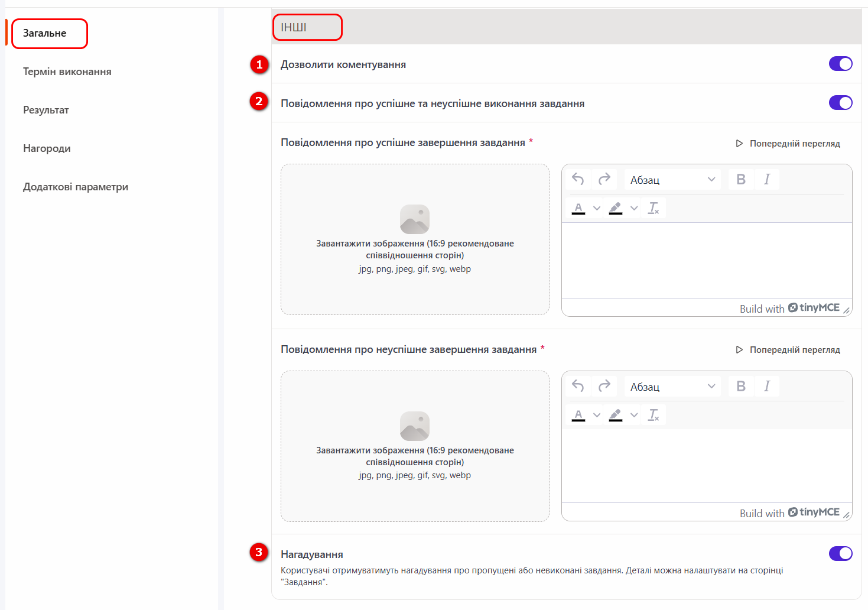This screenshot has width=868, height=610.
Task: Click the success message image upload area
Action: pyautogui.click(x=415, y=239)
